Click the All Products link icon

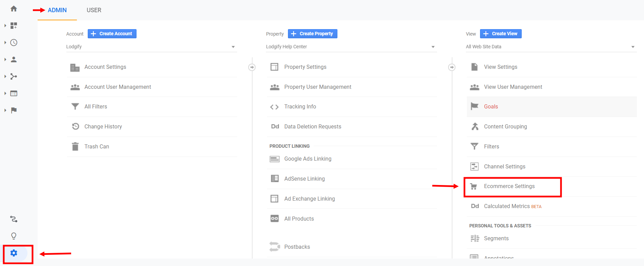[274, 219]
